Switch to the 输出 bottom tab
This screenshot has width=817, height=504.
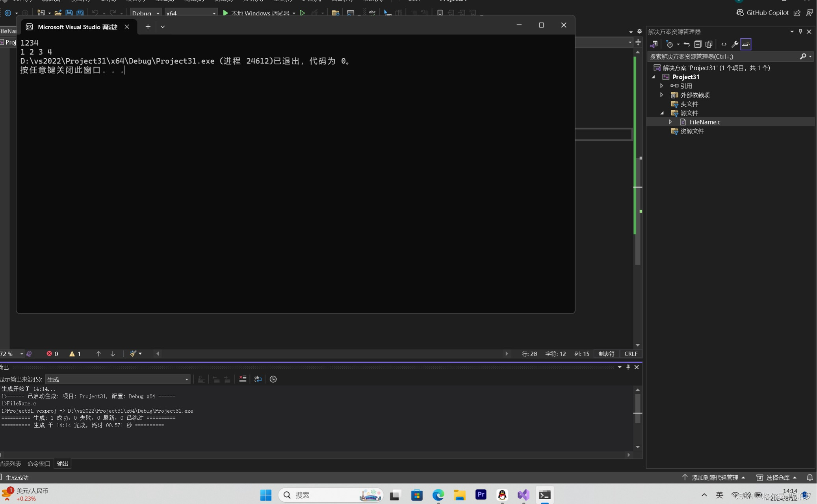[x=63, y=463]
